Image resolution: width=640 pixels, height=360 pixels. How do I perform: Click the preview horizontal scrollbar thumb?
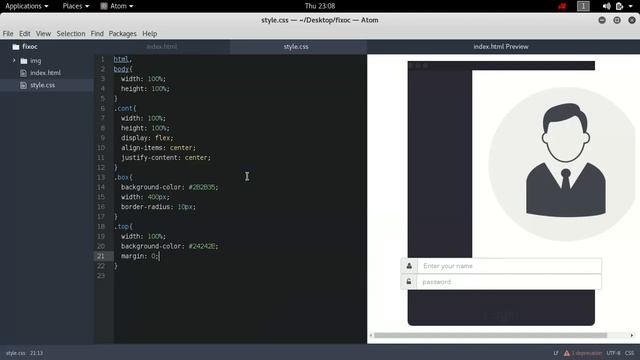pos(490,336)
